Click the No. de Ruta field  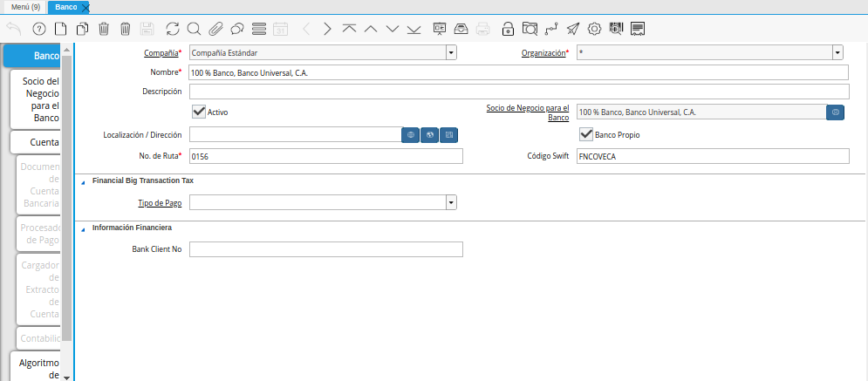coord(326,156)
